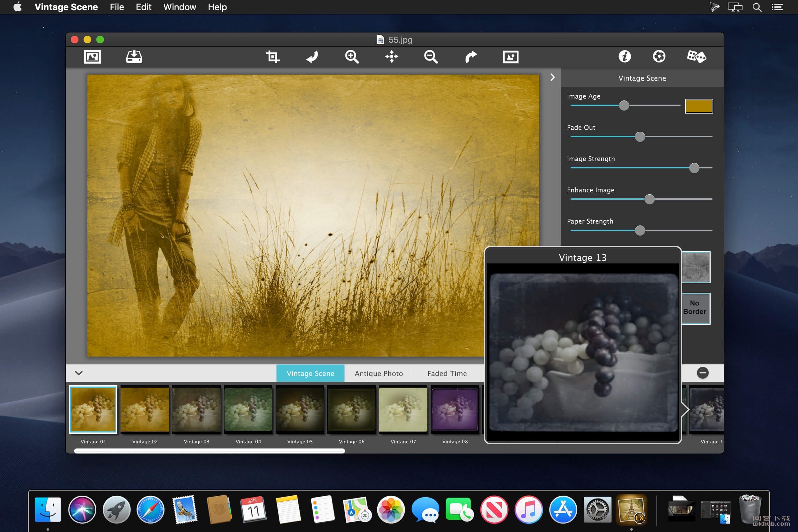Open System Preferences from the dock
This screenshot has width=798, height=532.
point(597,509)
